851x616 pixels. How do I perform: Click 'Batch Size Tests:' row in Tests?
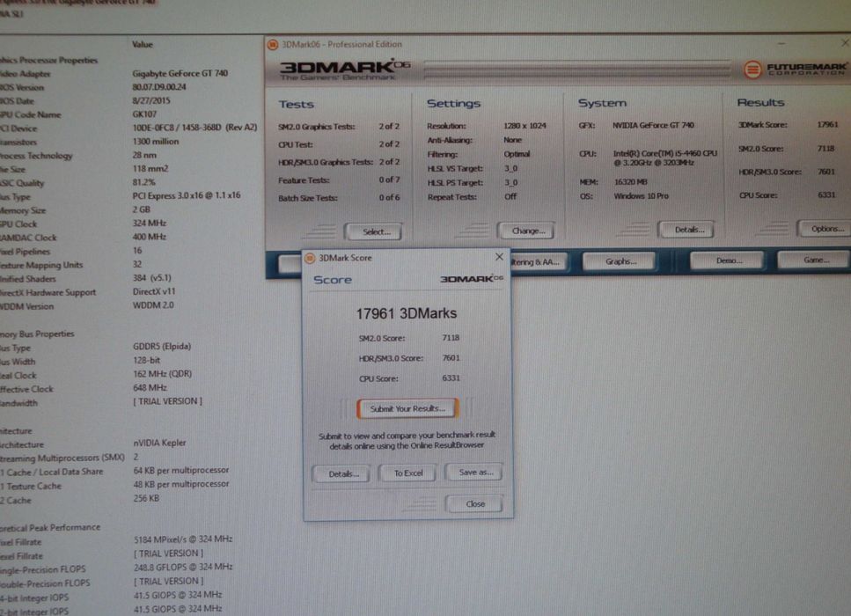click(339, 198)
